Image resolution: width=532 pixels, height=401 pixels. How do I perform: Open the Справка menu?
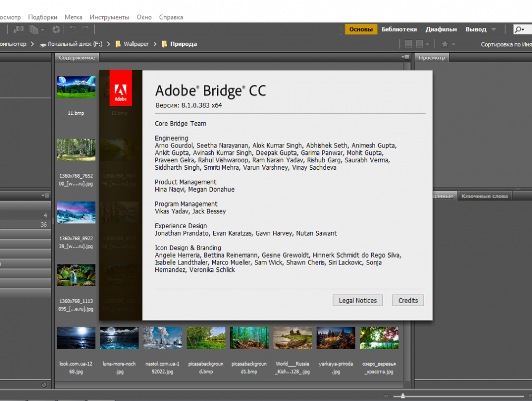click(171, 17)
